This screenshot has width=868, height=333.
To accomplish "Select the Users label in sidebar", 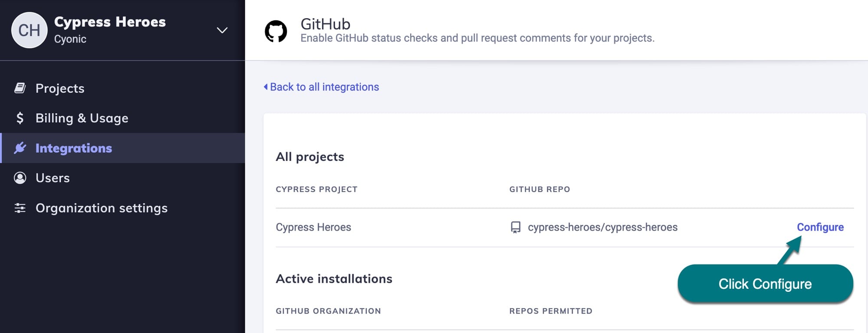I will click(53, 178).
